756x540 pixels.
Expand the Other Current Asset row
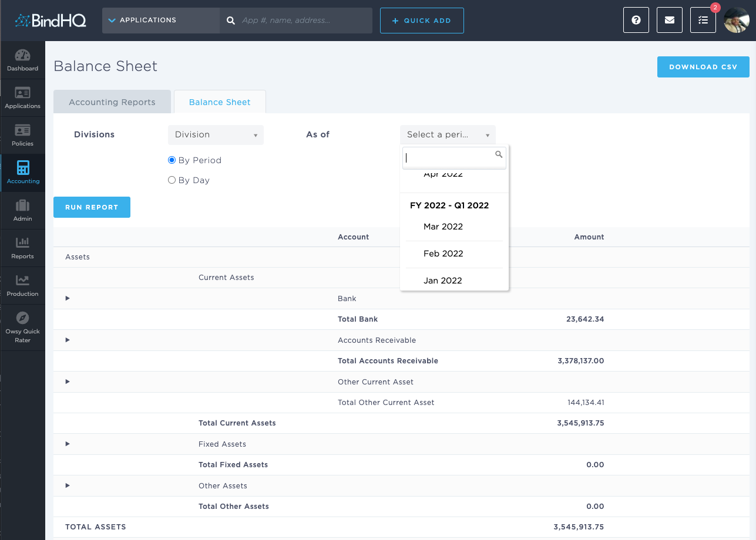click(68, 382)
